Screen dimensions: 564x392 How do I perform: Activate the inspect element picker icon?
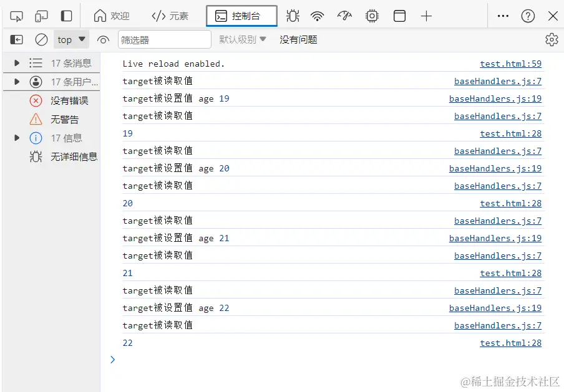point(17,16)
